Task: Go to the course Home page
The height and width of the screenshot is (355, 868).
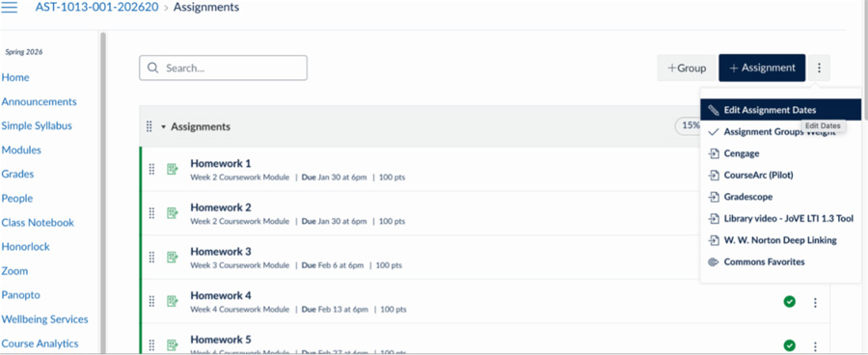Action: click(15, 77)
